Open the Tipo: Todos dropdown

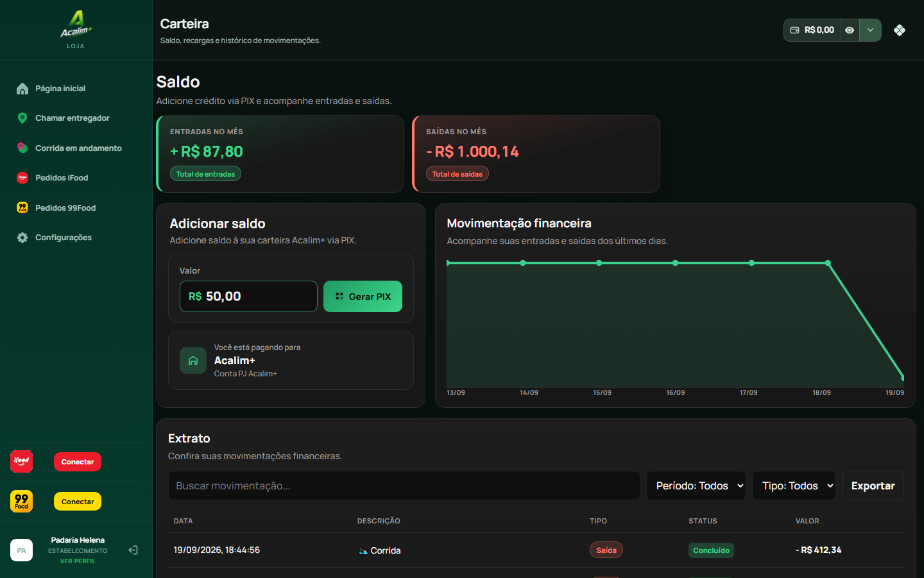[794, 486]
